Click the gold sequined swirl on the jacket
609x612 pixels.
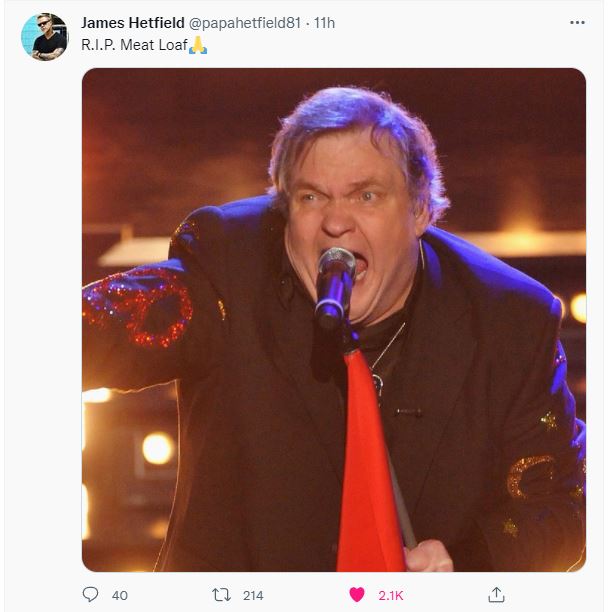[x=531, y=476]
